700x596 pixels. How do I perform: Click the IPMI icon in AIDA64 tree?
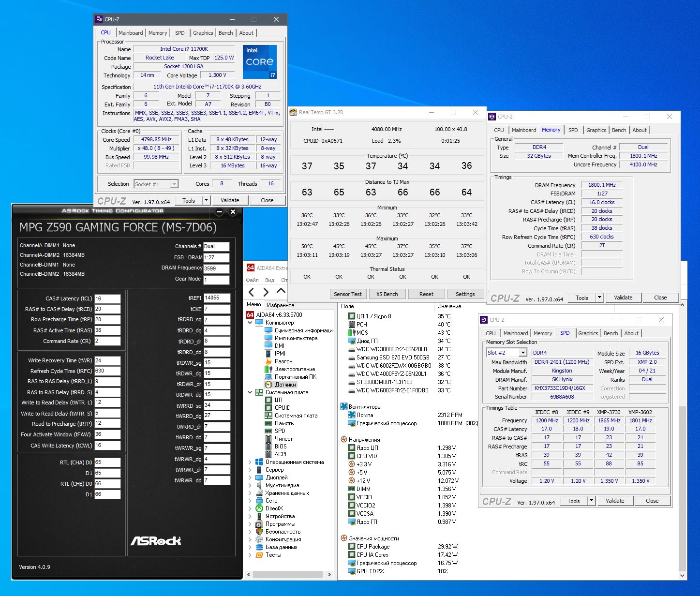(268, 354)
